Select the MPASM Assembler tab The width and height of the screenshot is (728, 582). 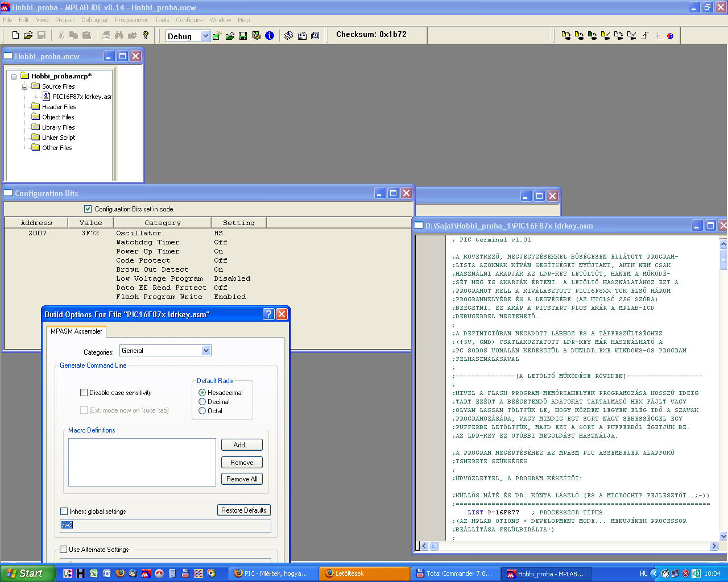click(76, 331)
